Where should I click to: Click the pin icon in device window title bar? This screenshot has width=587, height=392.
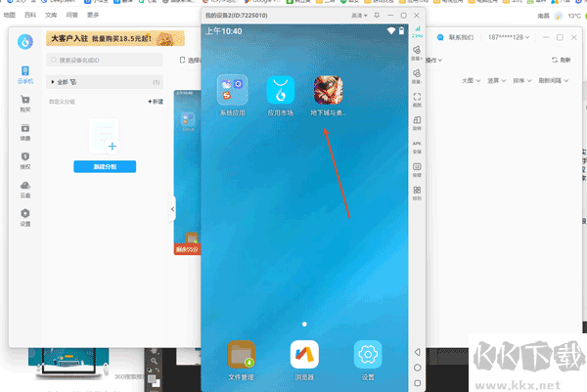pyautogui.click(x=377, y=16)
